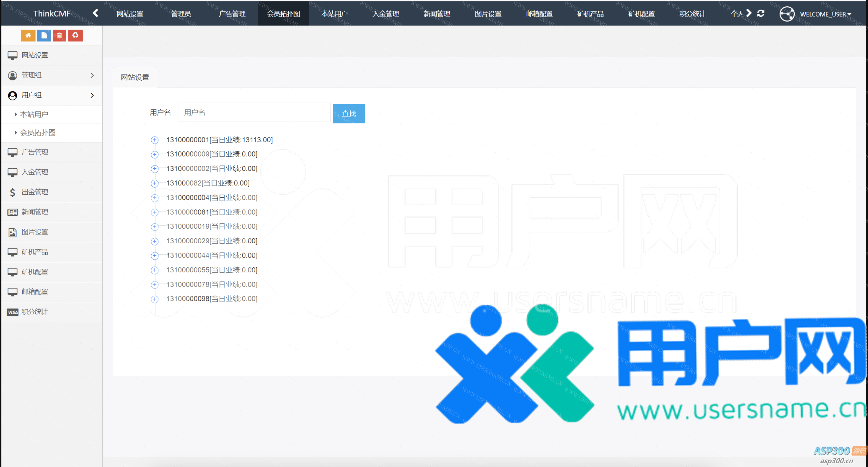
Task: Select the 网站设置 content panel tab
Action: point(135,78)
